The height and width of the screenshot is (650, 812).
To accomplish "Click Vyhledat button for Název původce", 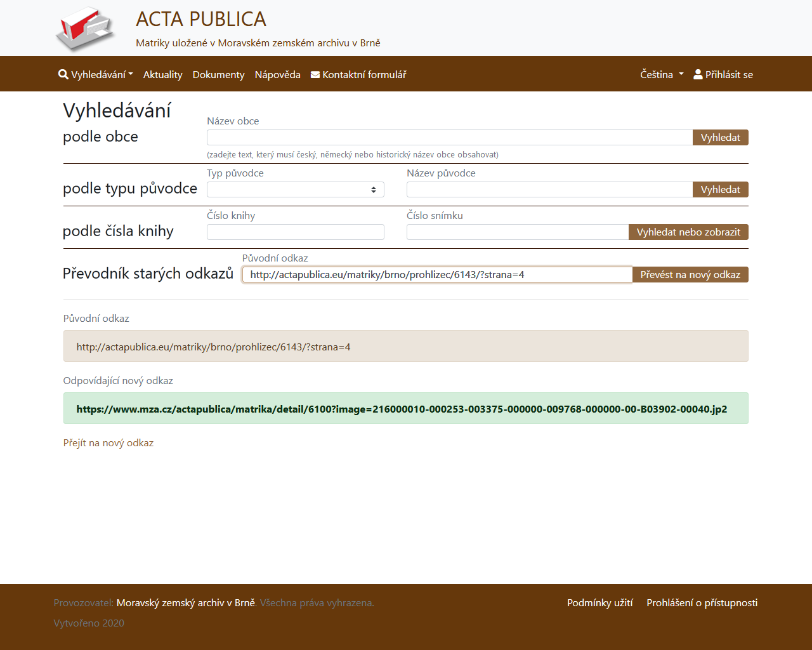I will point(720,190).
